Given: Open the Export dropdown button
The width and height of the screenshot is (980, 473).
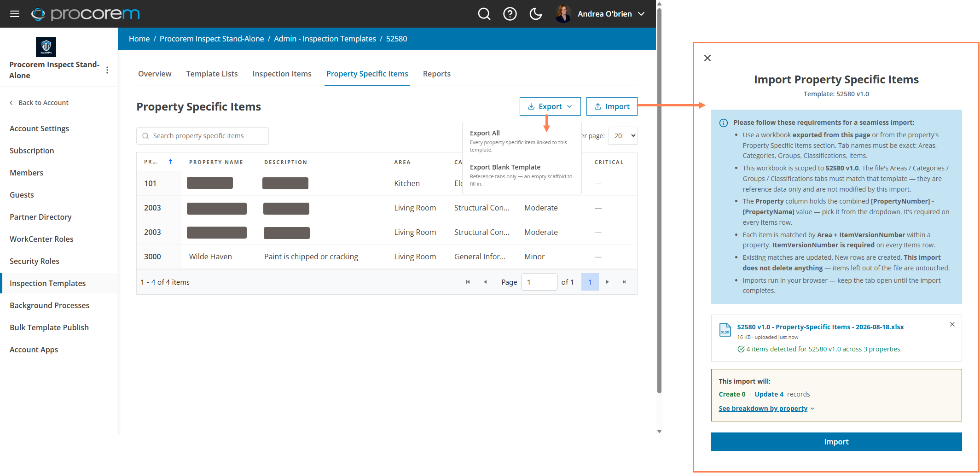Looking at the screenshot, I should coord(550,106).
